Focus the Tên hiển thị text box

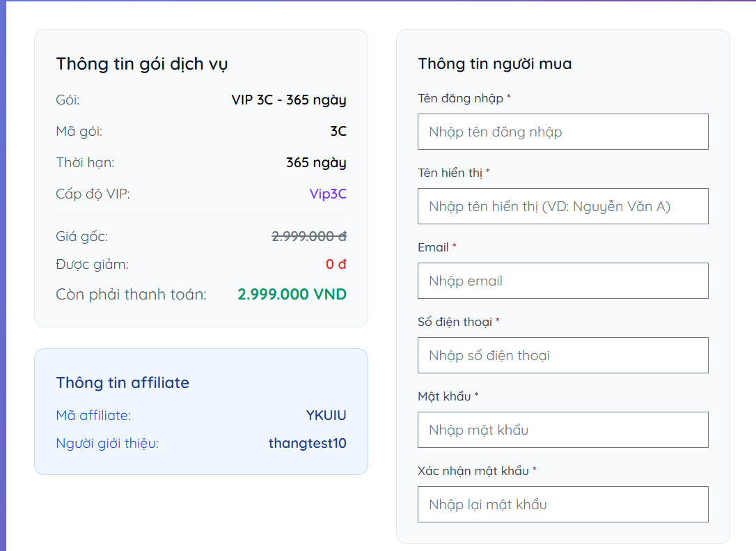click(562, 206)
